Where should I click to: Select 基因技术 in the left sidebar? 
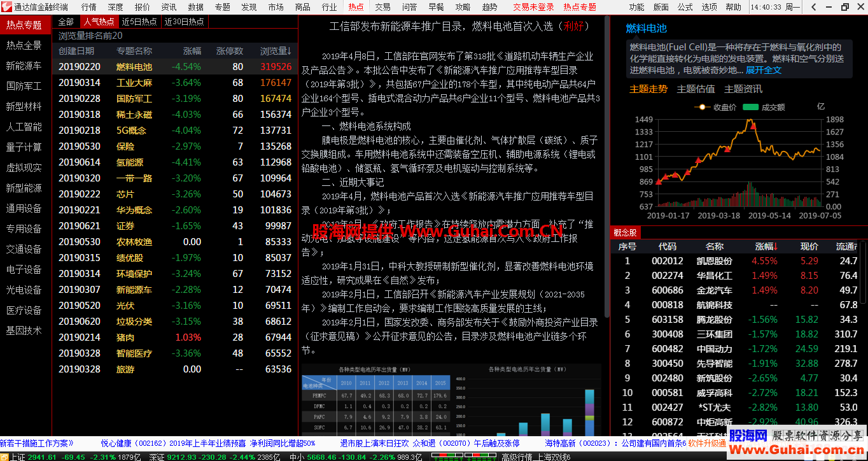point(24,330)
